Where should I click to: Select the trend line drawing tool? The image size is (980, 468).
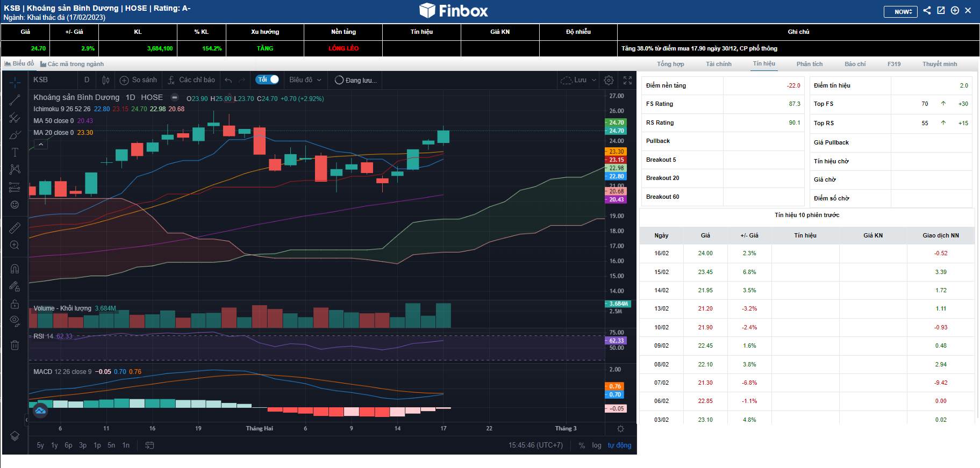15,100
